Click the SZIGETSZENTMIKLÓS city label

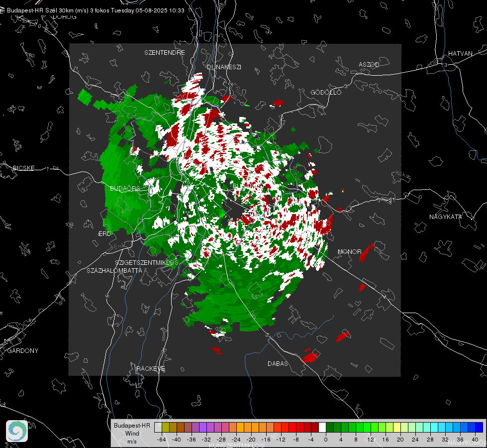147,262
